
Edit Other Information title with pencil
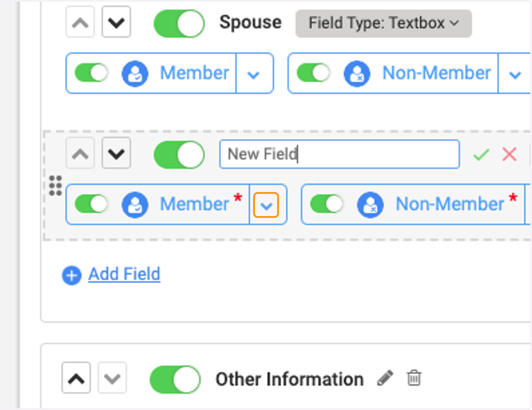pos(385,378)
